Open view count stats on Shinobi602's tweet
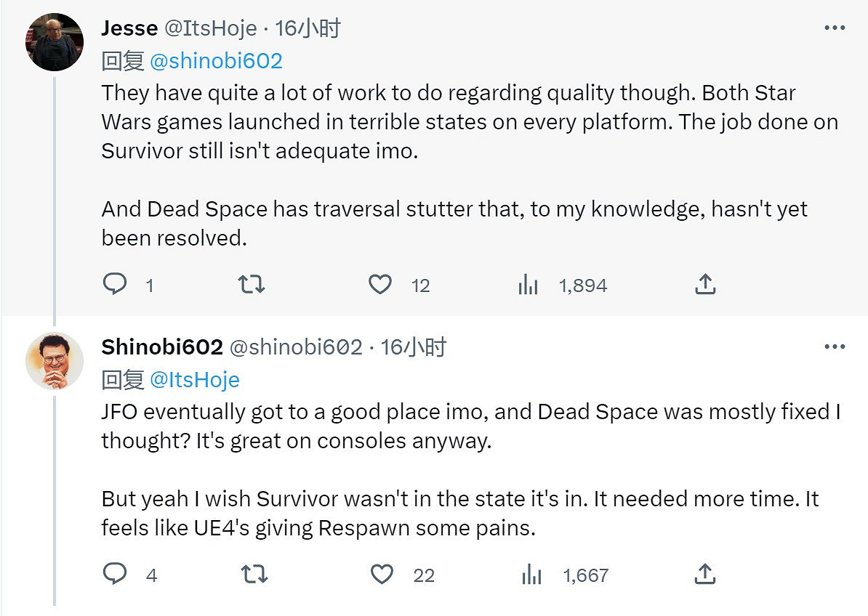The width and height of the screenshot is (868, 616). pos(532,575)
